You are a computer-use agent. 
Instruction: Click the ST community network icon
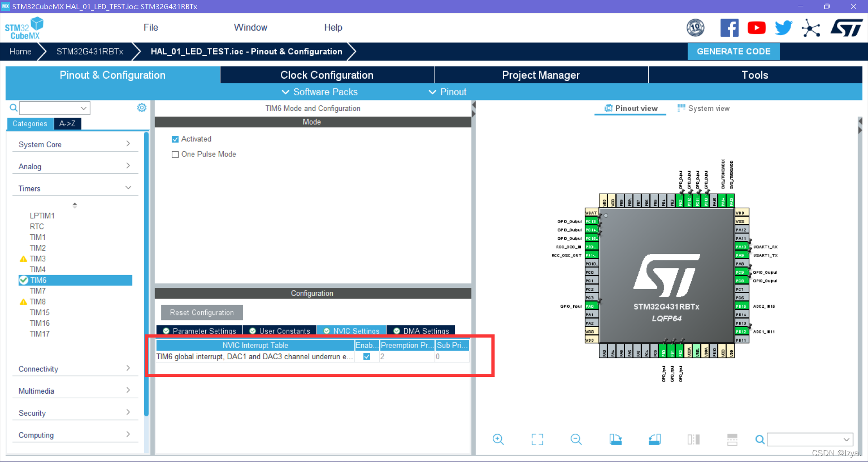(811, 28)
